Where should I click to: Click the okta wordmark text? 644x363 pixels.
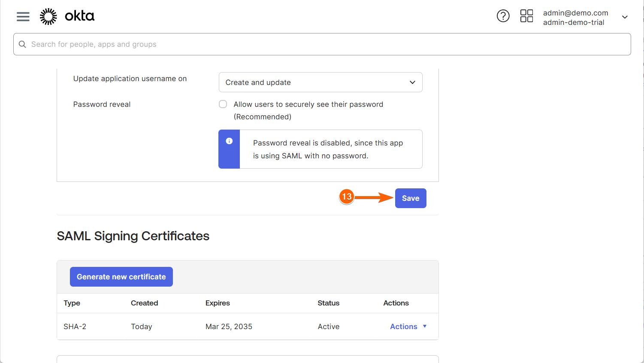[x=79, y=16]
